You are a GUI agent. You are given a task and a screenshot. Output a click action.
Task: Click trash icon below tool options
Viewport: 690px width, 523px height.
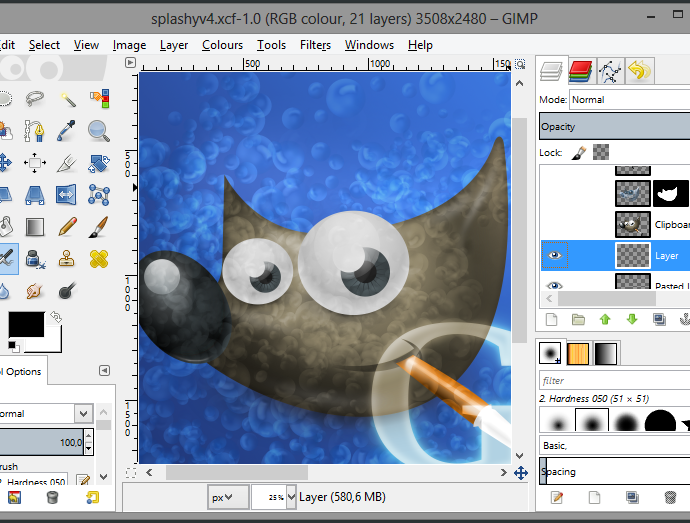click(52, 497)
